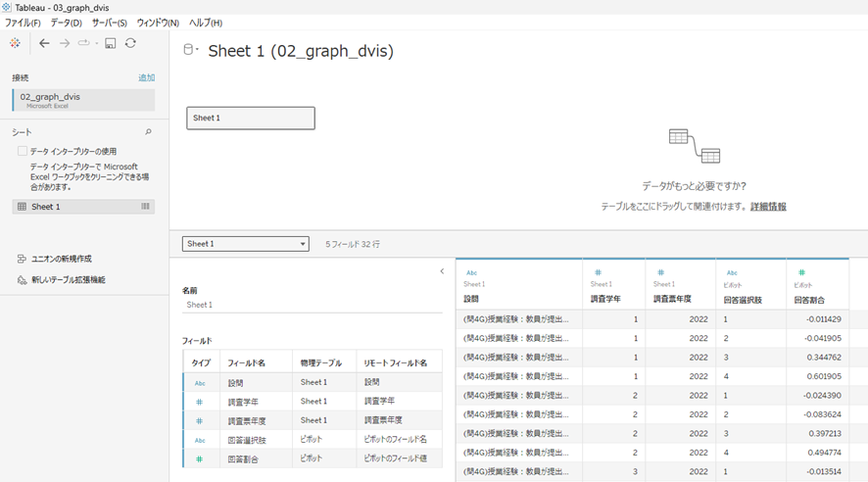Select the 02_graph_dvis connection
This screenshot has width=868, height=482.
tap(83, 100)
